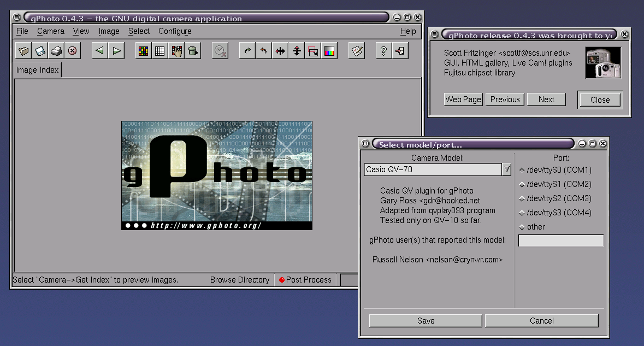Click the greyed clock with X icon
Viewport: 644px width, 346px height.
[x=220, y=51]
